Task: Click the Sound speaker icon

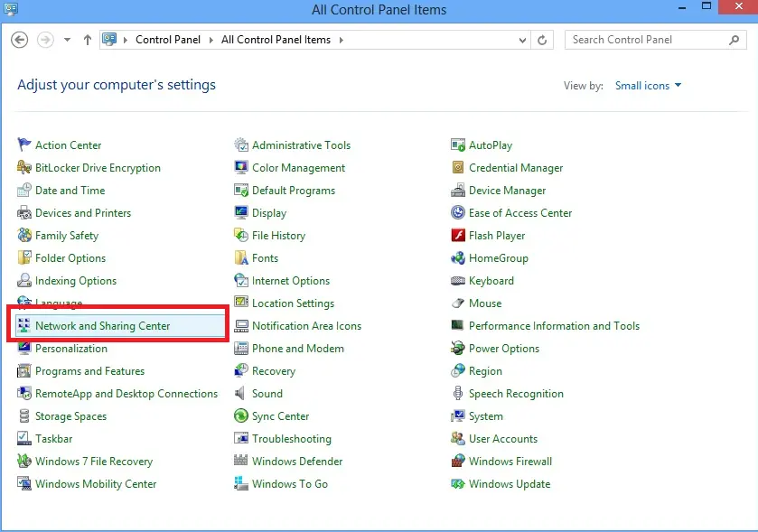Action: click(240, 393)
